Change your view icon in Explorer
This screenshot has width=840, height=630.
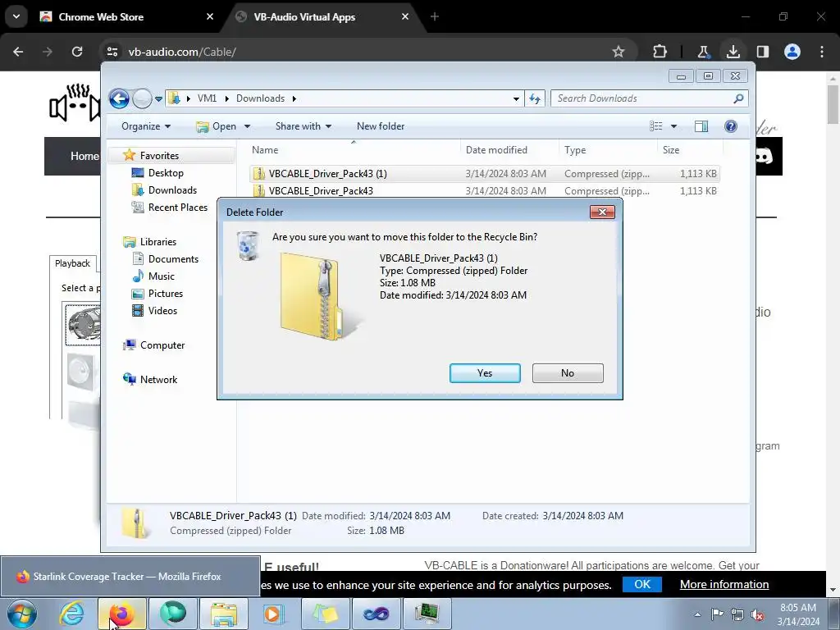point(655,126)
